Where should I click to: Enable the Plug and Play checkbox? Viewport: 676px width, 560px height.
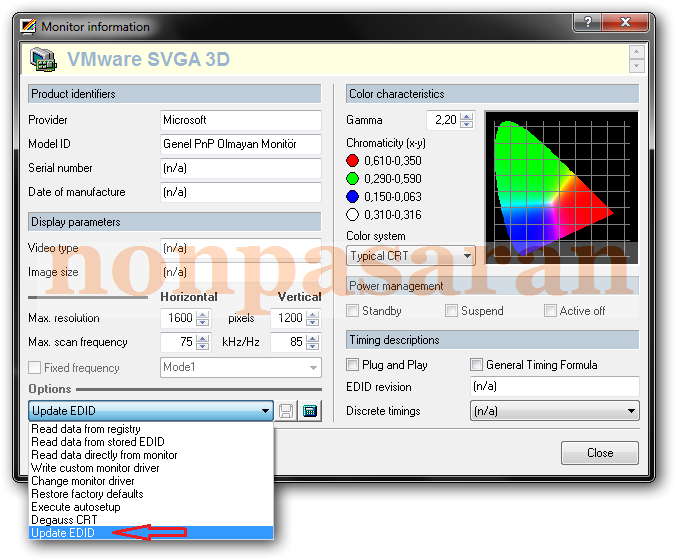coord(352,365)
